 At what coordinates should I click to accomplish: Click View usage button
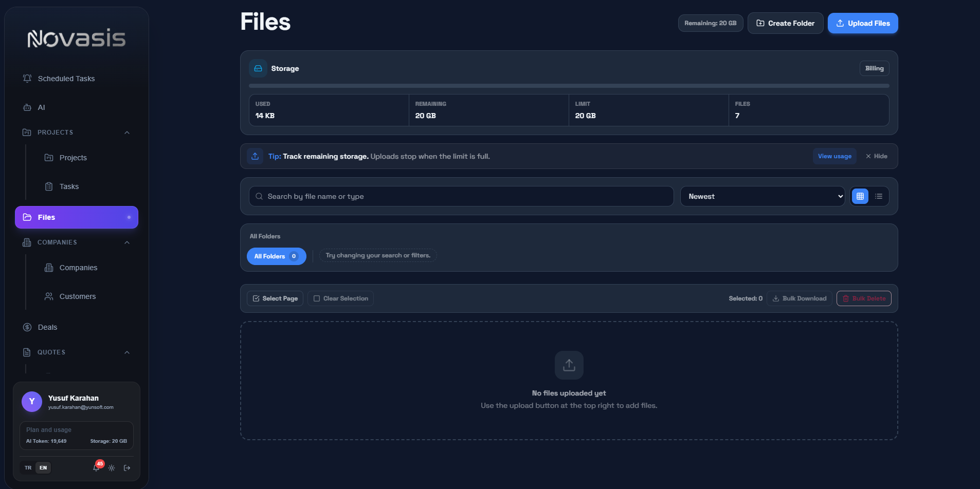click(x=834, y=156)
